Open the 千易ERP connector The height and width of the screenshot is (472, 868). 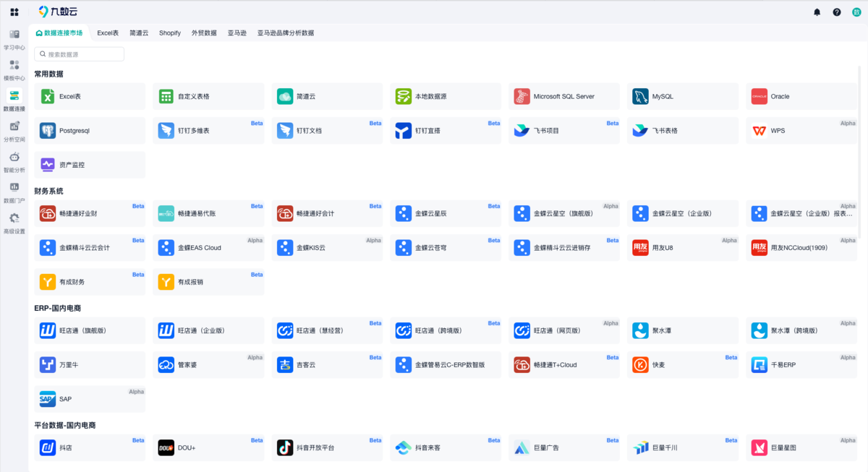click(x=801, y=365)
